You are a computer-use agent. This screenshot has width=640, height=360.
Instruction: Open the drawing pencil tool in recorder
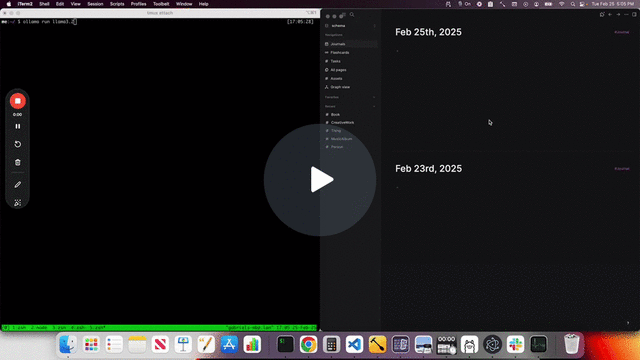tap(18, 185)
